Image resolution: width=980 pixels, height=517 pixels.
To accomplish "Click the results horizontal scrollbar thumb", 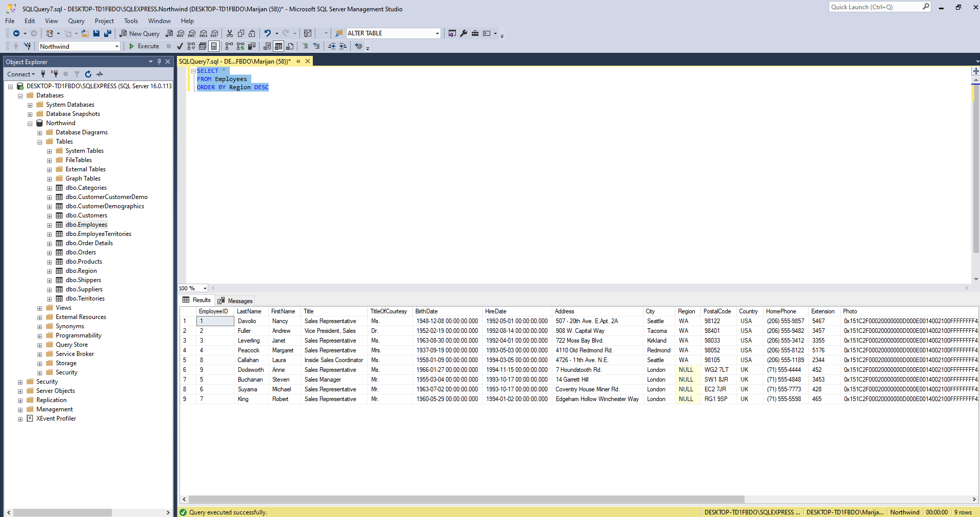I will [x=466, y=499].
